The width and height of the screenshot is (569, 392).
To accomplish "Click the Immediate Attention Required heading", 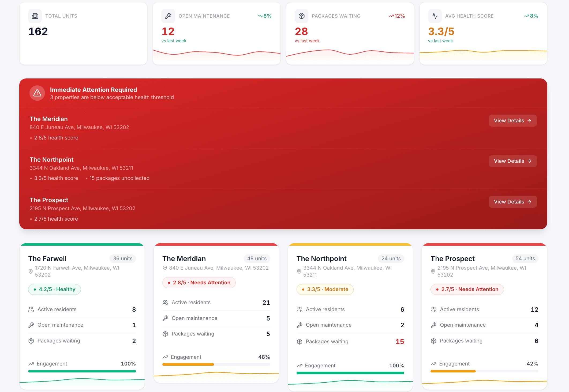I will coord(93,90).
